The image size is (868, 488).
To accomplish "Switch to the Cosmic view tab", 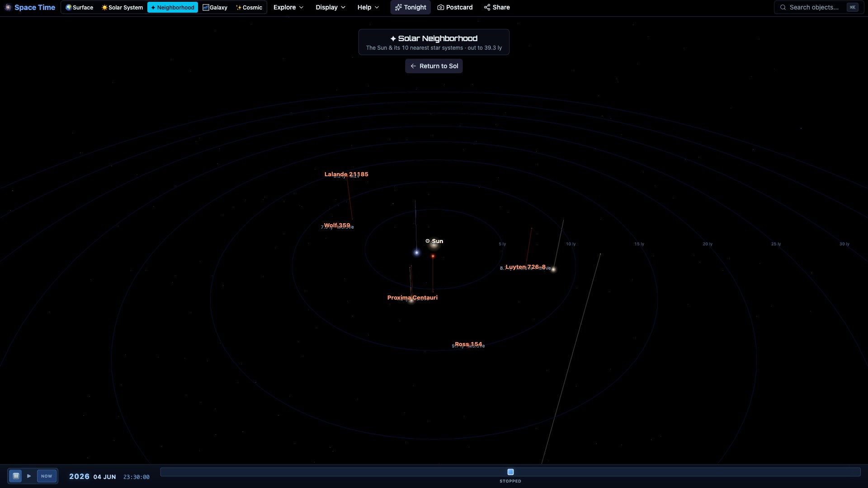I will 249,7.
